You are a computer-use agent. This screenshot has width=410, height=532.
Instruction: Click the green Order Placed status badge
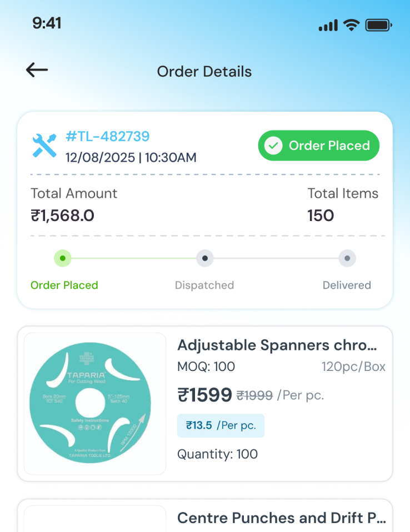tap(318, 146)
